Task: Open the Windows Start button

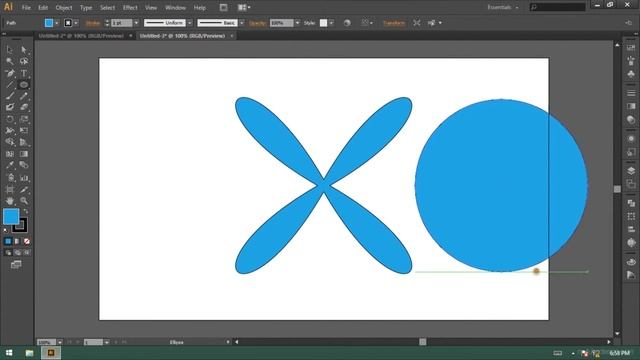Action: 9,353
